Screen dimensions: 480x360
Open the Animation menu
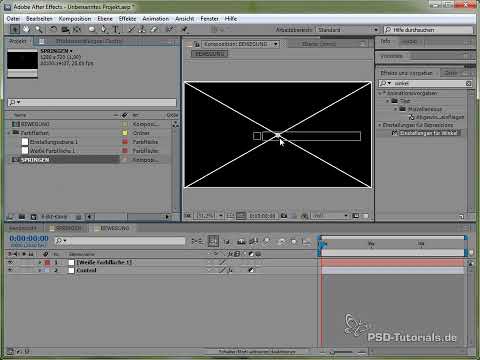pos(156,19)
